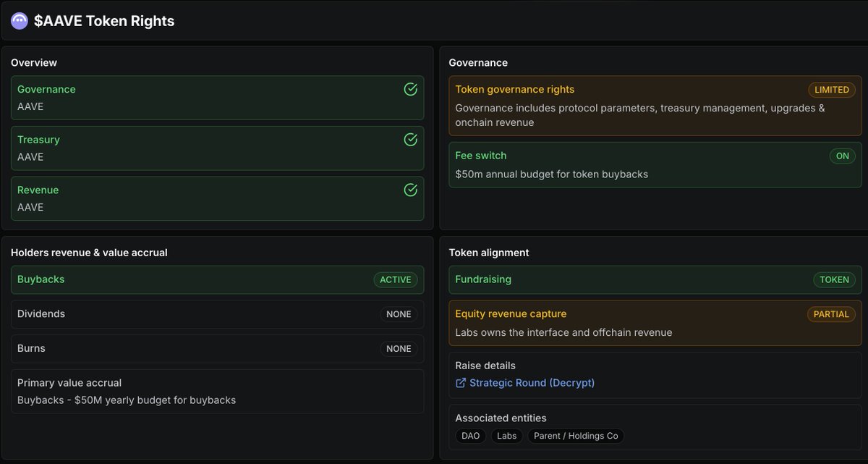Image resolution: width=868 pixels, height=464 pixels.
Task: Click the Primary value accrual label
Action: click(x=69, y=382)
